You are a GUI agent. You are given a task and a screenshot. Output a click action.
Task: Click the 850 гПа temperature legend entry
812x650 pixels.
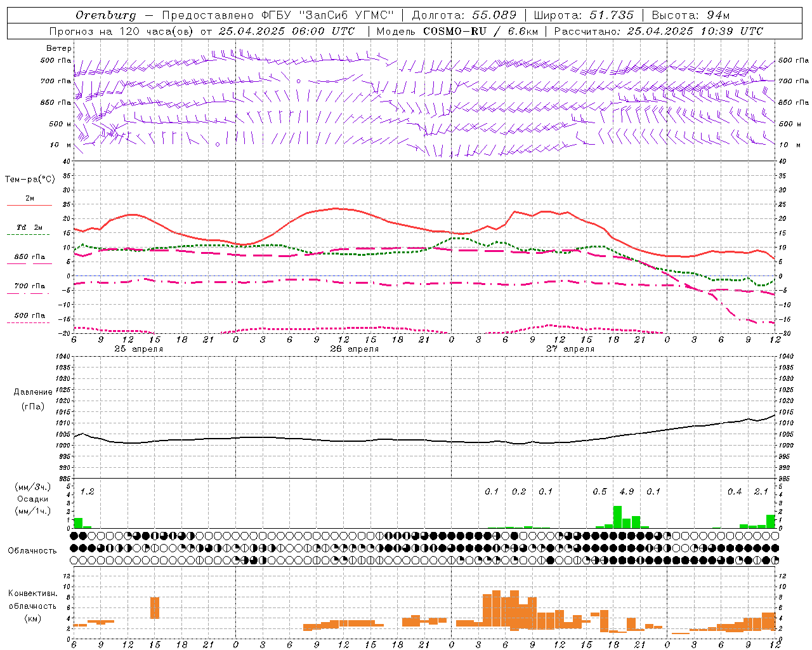click(x=30, y=257)
